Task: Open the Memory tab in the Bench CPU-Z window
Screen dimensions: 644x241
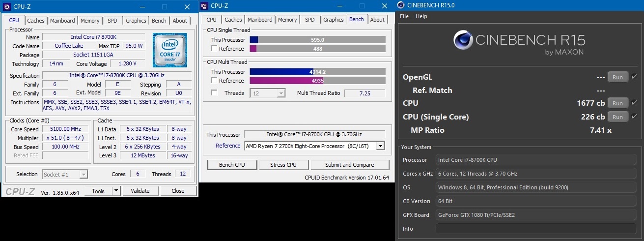Action: pyautogui.click(x=287, y=20)
